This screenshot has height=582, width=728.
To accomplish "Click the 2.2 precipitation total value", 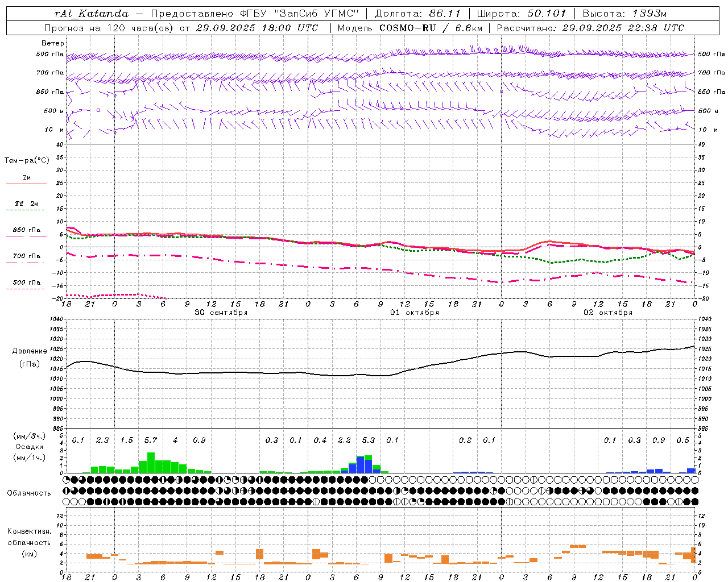I will [x=344, y=440].
